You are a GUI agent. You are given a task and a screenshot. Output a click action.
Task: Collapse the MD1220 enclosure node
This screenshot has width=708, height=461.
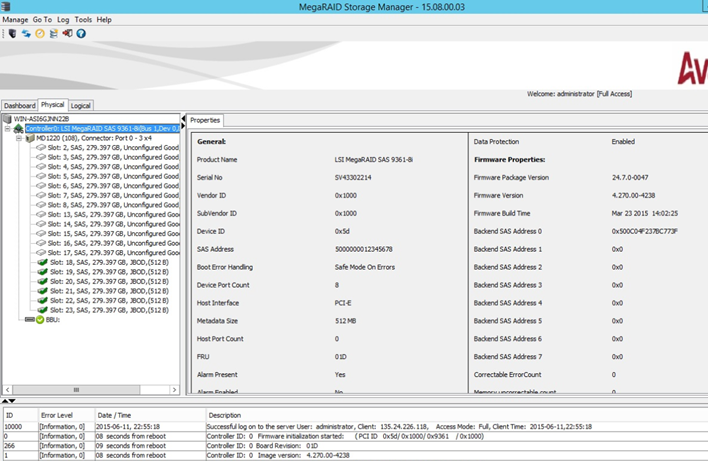coord(19,138)
